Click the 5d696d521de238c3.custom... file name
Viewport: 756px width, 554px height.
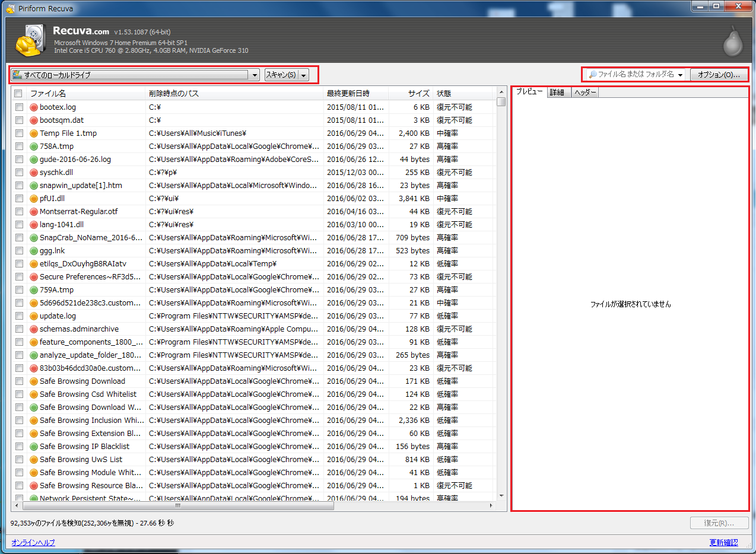coord(90,303)
